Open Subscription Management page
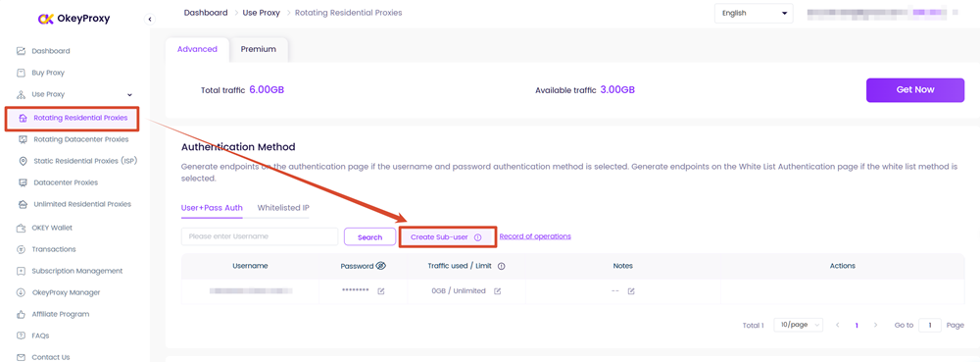 tap(76, 272)
